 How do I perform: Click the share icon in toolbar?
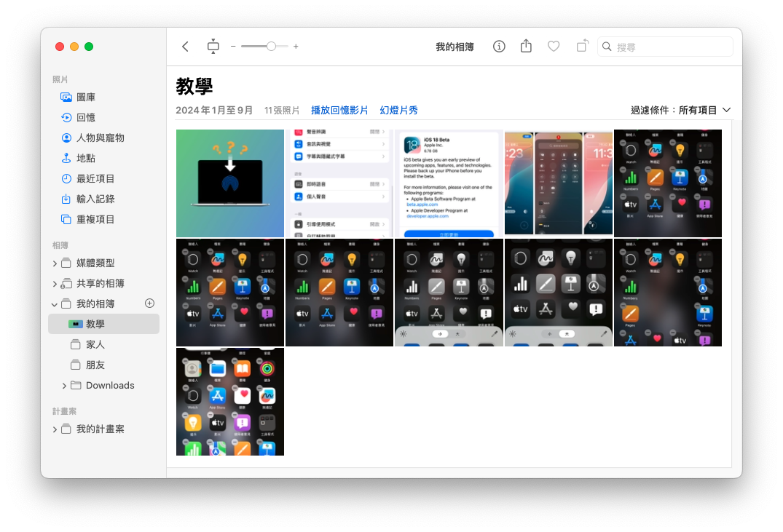pos(526,47)
